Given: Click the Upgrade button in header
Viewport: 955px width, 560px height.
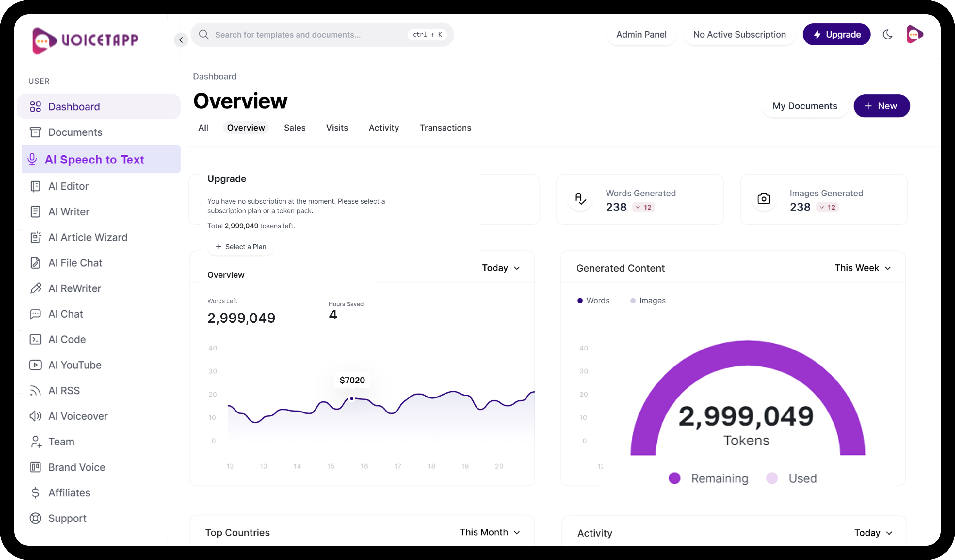Looking at the screenshot, I should click(x=836, y=35).
